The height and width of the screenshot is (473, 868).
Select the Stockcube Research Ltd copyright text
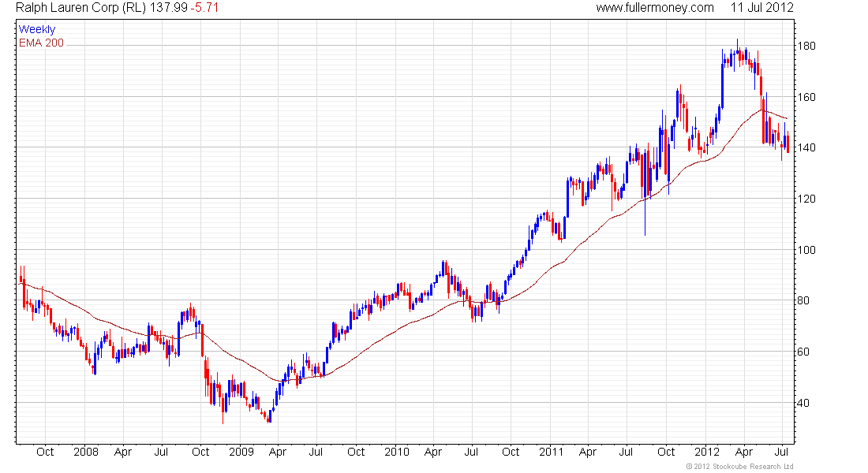pyautogui.click(x=739, y=467)
